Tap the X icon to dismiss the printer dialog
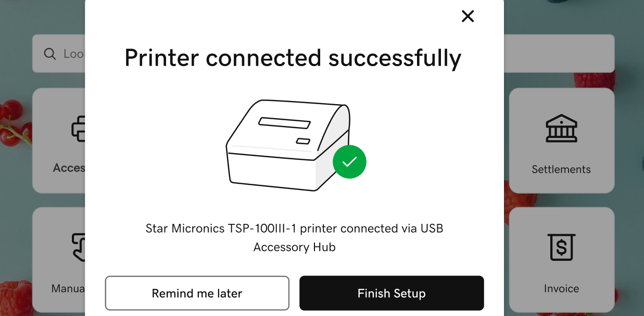This screenshot has width=644, height=316. click(468, 16)
